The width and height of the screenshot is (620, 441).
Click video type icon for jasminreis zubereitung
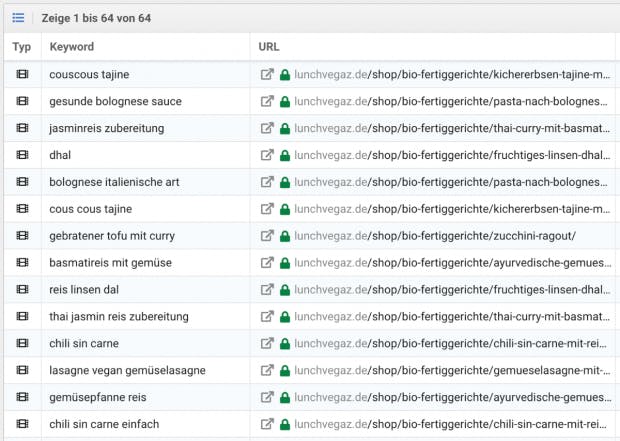coord(22,128)
